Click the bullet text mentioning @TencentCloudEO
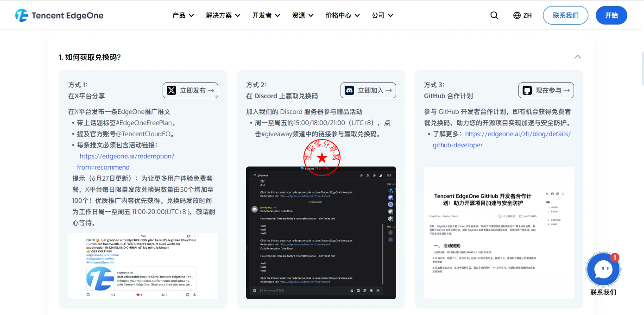This screenshot has width=644, height=315. pyautogui.click(x=126, y=134)
